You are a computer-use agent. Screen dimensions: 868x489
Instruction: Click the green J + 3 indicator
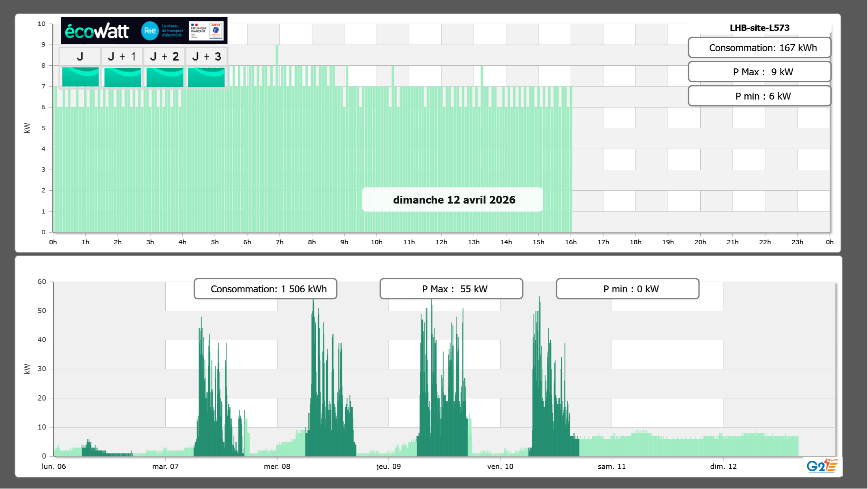206,77
